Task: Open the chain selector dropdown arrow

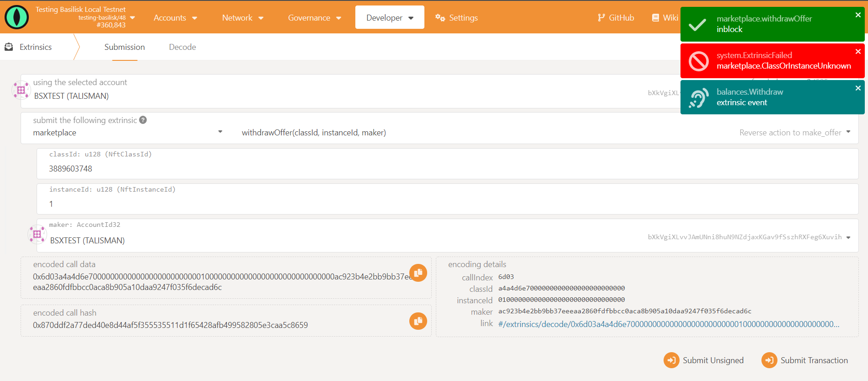Action: click(x=133, y=18)
